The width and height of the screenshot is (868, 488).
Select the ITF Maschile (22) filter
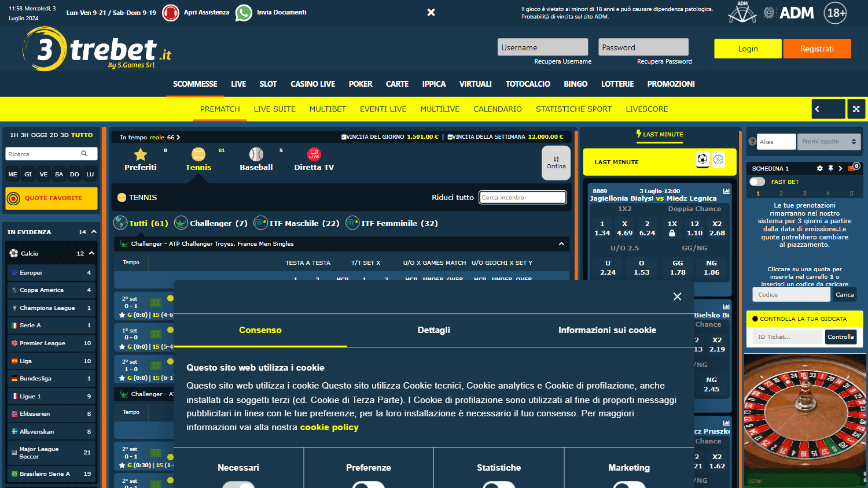click(297, 223)
